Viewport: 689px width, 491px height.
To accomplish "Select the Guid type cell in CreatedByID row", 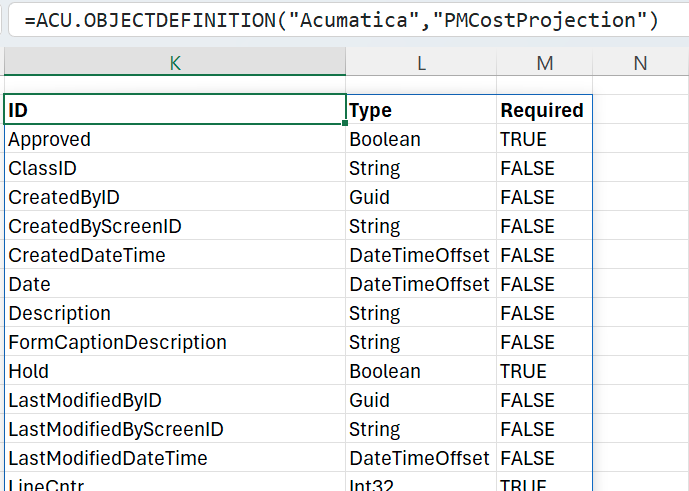I will tap(421, 197).
